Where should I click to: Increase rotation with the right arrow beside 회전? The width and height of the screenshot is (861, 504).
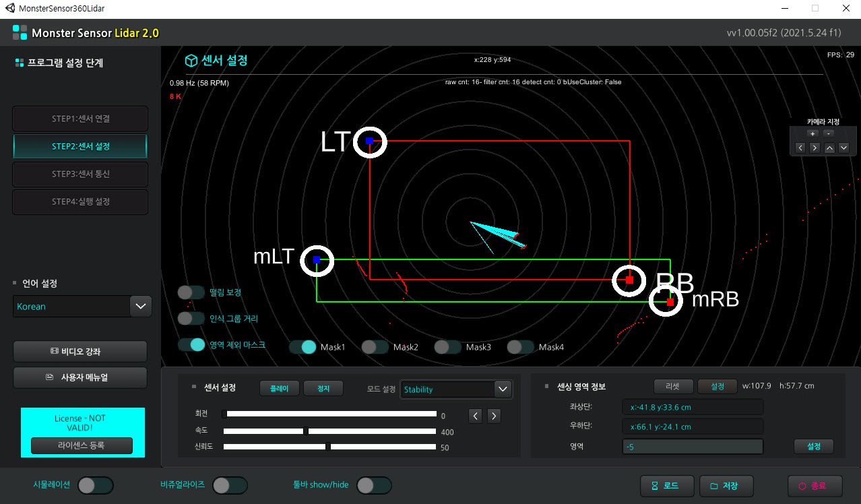494,416
